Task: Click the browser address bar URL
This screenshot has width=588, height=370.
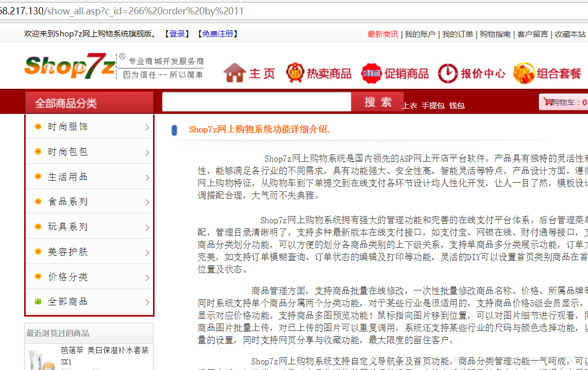Action: 122,11
